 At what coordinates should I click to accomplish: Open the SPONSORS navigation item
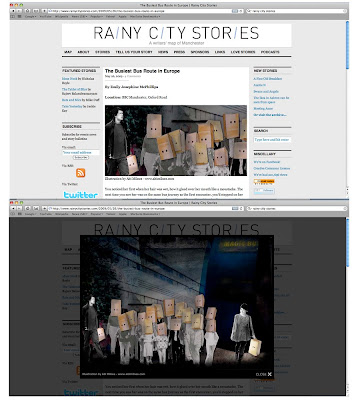click(200, 52)
